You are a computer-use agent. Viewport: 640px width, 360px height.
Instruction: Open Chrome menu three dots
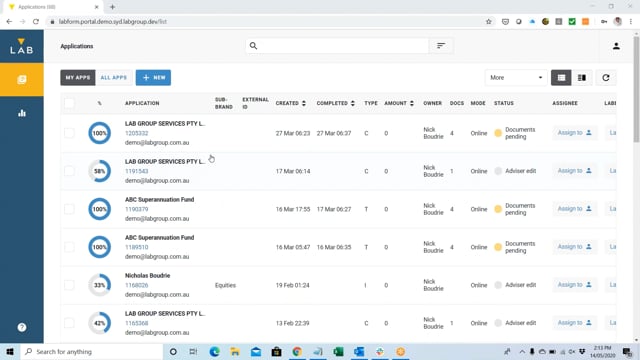pos(631,22)
